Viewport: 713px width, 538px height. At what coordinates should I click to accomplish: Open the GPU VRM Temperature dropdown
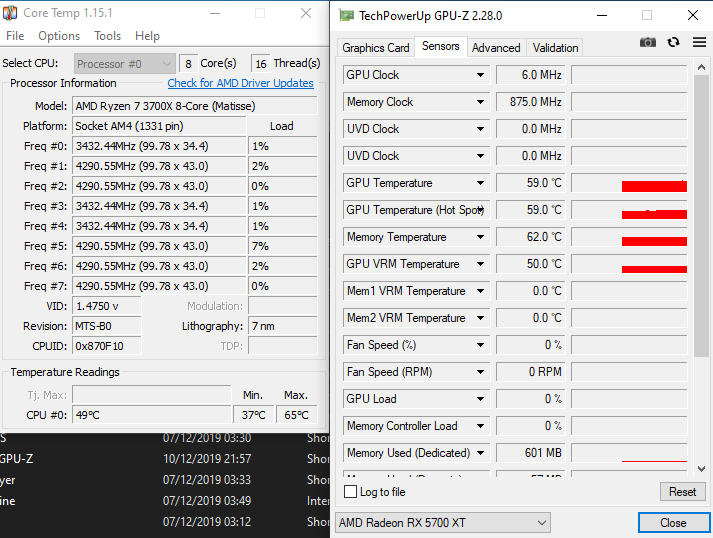tap(480, 264)
